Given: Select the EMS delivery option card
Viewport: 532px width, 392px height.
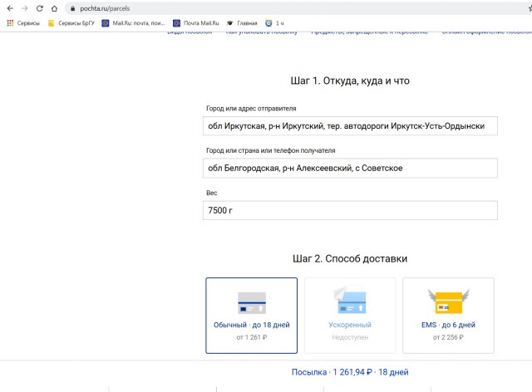Looking at the screenshot, I should pos(448,316).
